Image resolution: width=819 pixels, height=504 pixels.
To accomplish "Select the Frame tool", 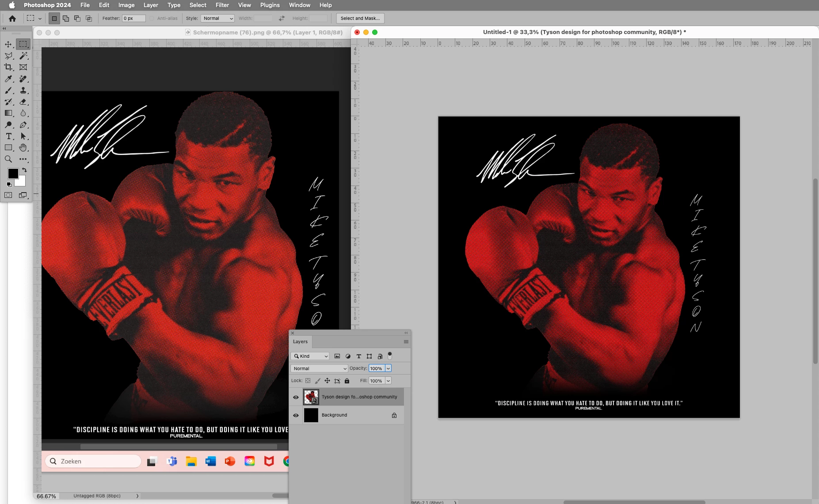I will 23,67.
